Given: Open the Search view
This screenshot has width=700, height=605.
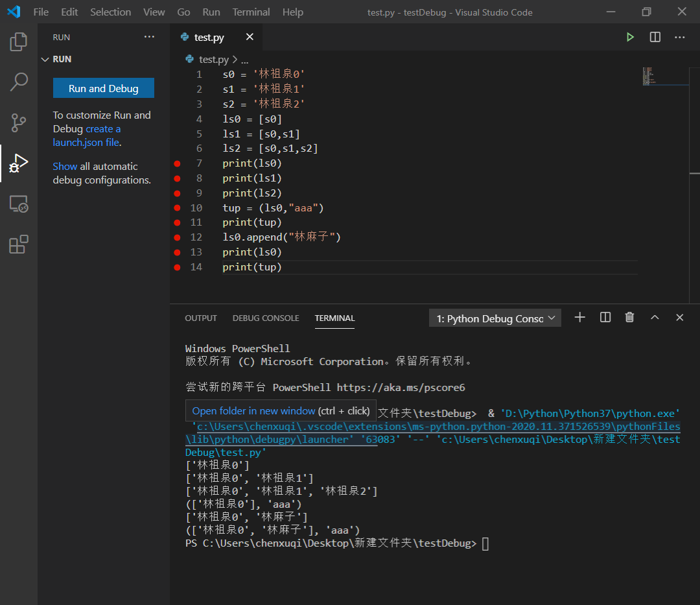Looking at the screenshot, I should (x=18, y=82).
